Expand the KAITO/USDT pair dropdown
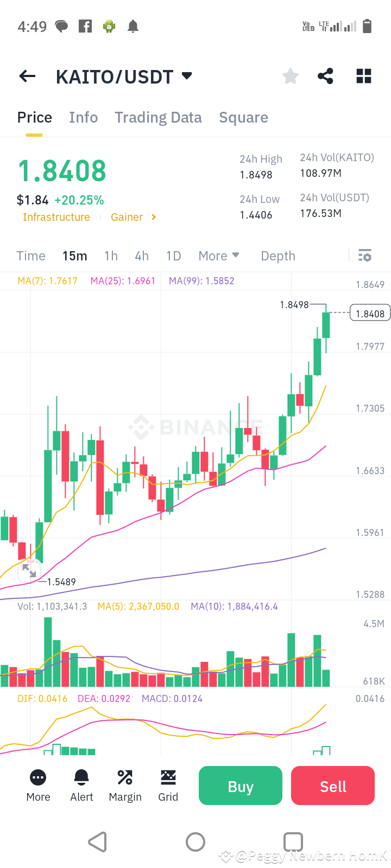Viewport: 391px width, 868px height. tap(187, 76)
